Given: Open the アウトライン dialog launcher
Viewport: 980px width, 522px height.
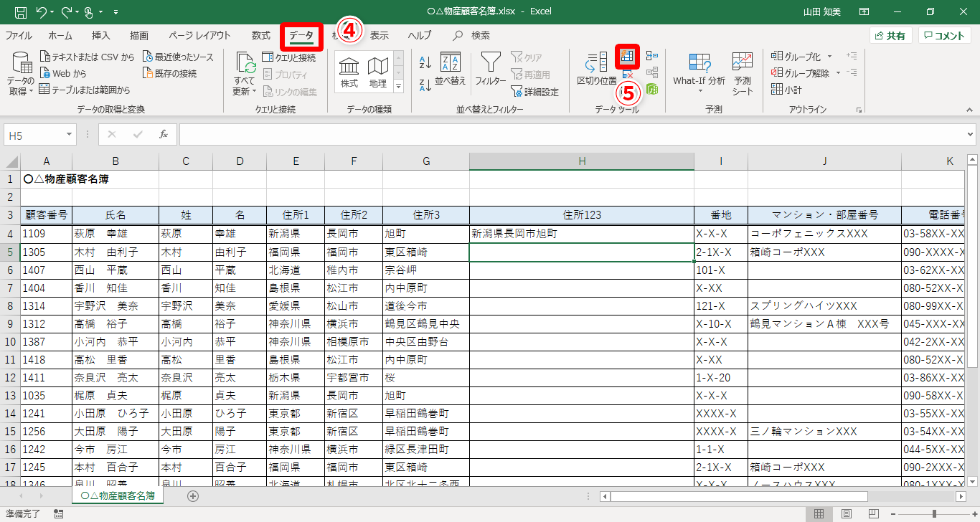Looking at the screenshot, I should coord(859,110).
